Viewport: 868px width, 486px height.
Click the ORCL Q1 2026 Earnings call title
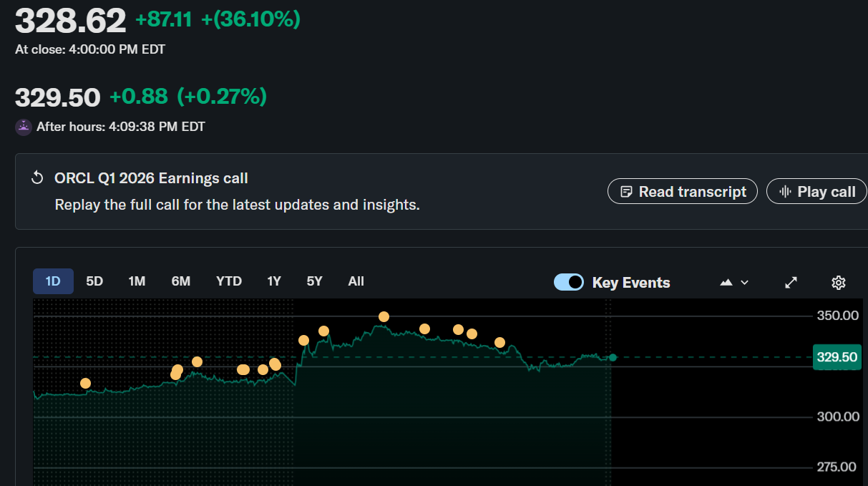click(151, 178)
